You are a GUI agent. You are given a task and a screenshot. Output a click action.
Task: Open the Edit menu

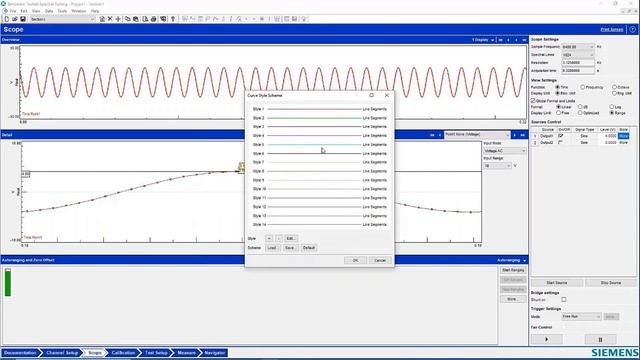24,11
